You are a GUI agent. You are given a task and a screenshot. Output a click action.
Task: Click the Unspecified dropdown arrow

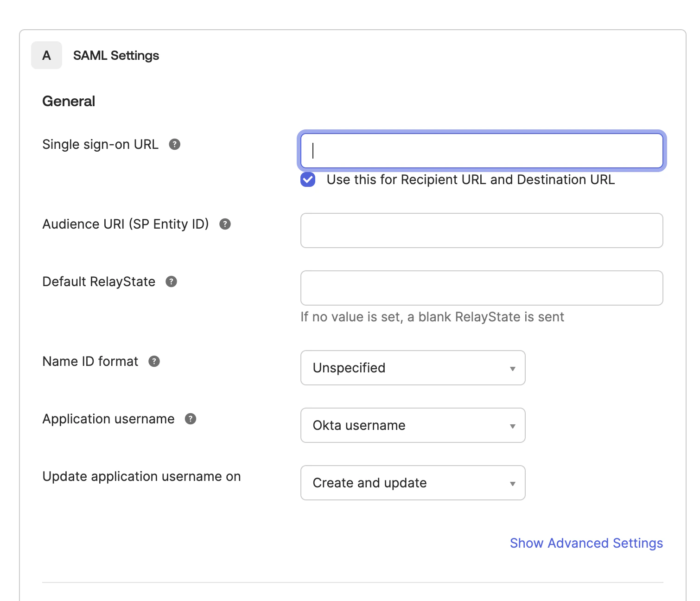click(512, 369)
